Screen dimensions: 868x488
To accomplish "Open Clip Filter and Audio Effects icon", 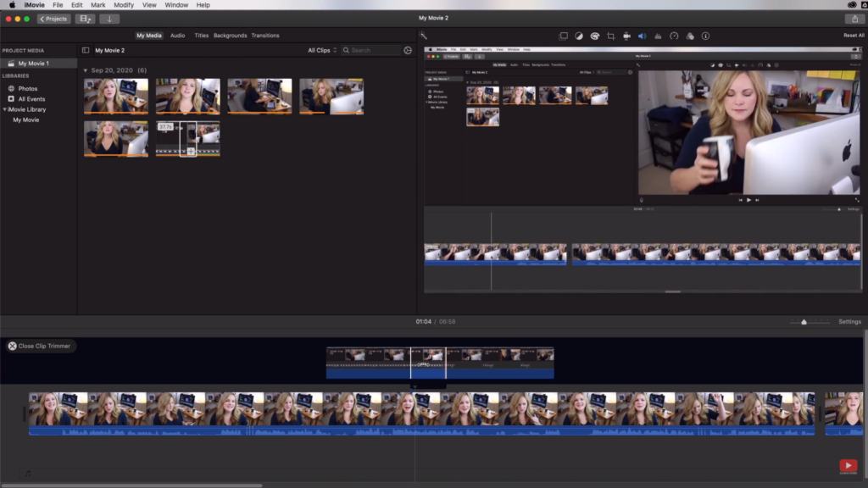I will (x=690, y=36).
